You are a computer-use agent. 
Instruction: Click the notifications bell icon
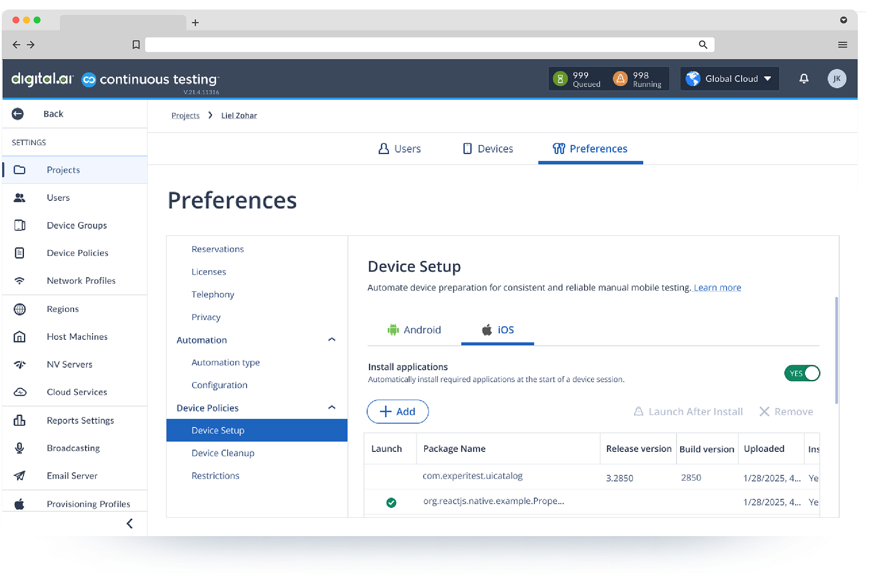pos(803,79)
